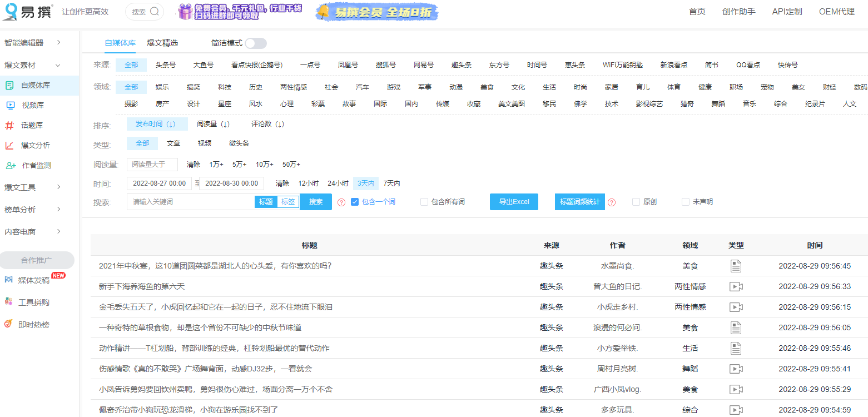This screenshot has height=417, width=868.
Task: Open the start date picker 2022-08-27
Action: (159, 183)
